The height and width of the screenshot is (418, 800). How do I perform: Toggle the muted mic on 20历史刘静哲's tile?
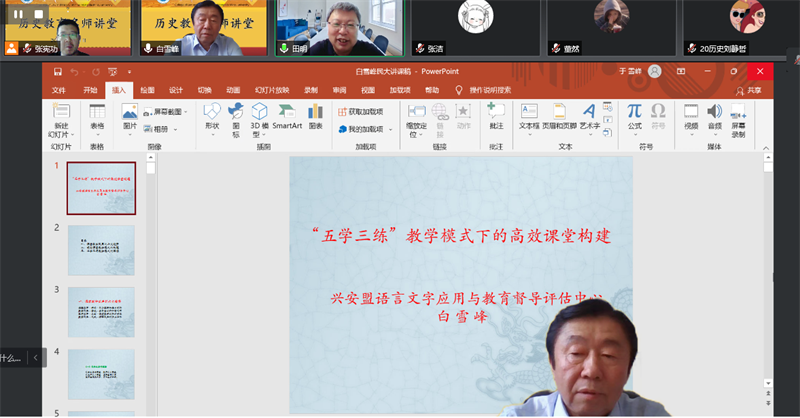[x=692, y=48]
